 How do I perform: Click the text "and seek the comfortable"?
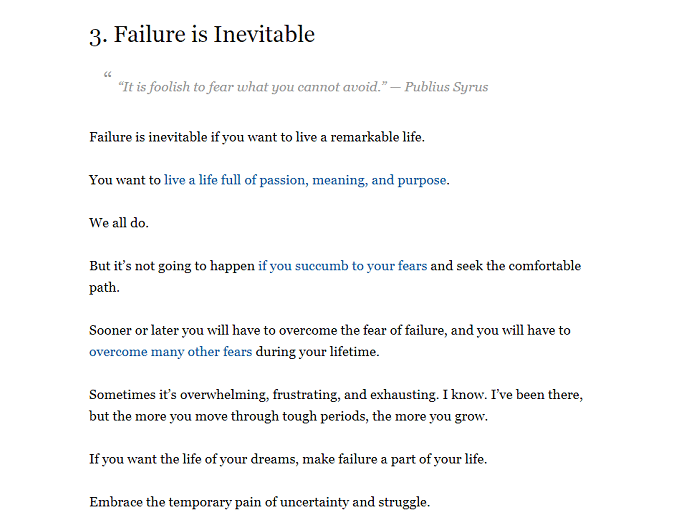[506, 266]
